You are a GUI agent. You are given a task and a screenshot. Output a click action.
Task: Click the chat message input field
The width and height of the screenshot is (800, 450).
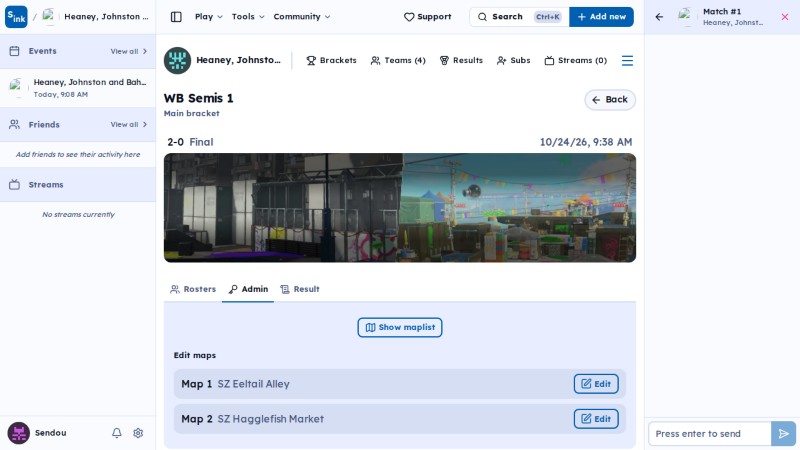709,434
